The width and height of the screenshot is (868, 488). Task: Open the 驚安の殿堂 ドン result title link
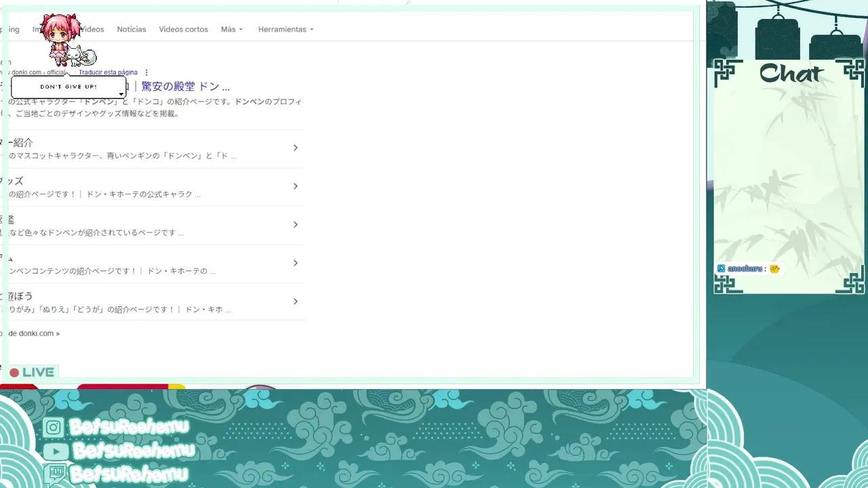pos(185,87)
